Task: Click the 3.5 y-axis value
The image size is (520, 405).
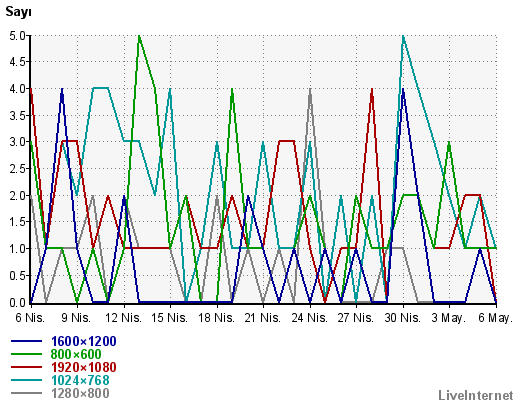Action: 18,116
